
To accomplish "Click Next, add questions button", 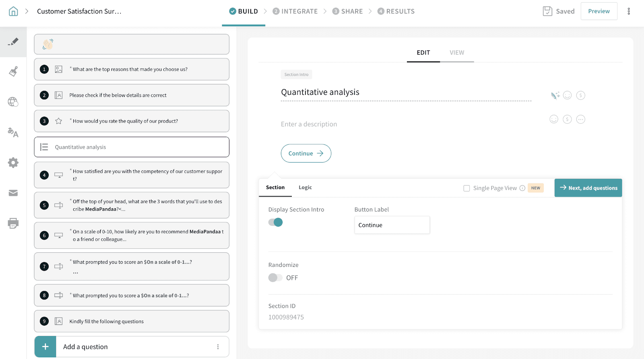I will tap(588, 188).
